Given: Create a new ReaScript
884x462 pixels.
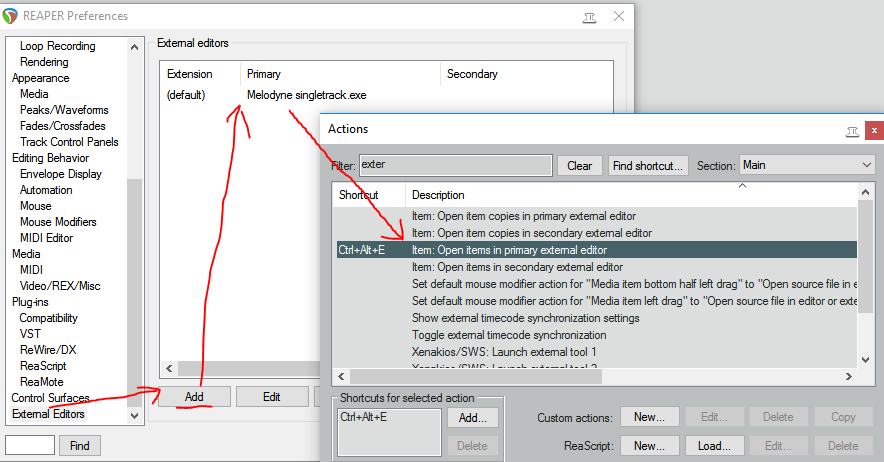Looking at the screenshot, I should click(x=649, y=446).
